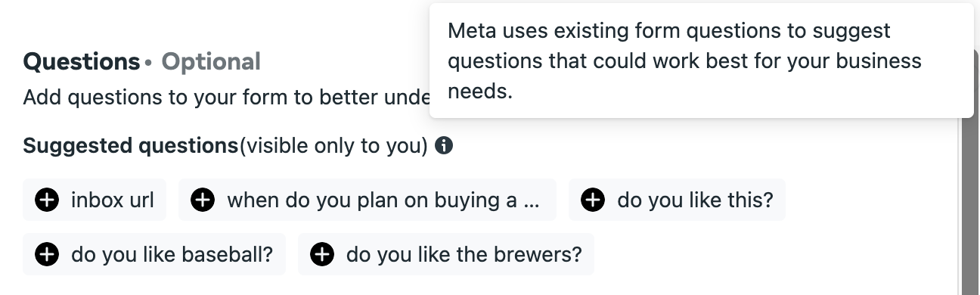This screenshot has width=980, height=295.
Task: Click the 'Add questions to your form' description
Action: pos(226,98)
